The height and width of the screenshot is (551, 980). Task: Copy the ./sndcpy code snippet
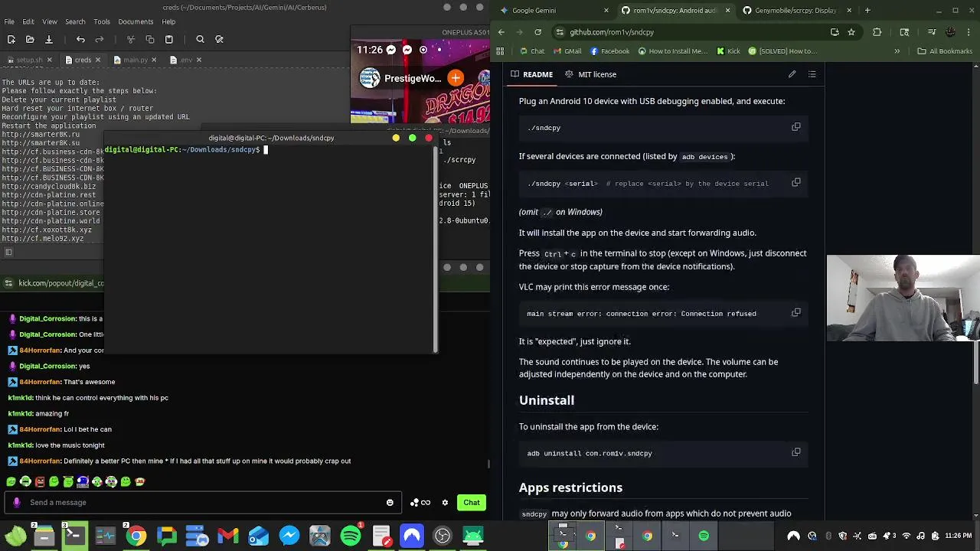[x=796, y=127]
